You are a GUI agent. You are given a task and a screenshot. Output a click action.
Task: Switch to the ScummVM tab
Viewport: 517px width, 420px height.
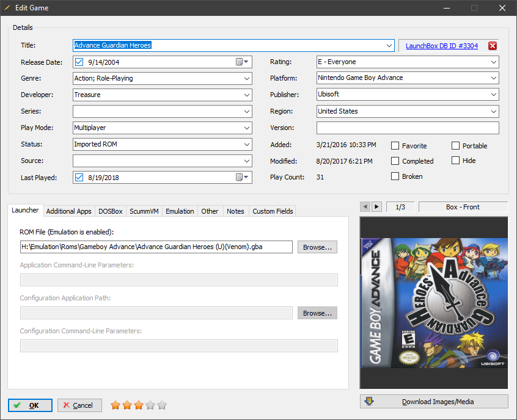click(x=144, y=211)
